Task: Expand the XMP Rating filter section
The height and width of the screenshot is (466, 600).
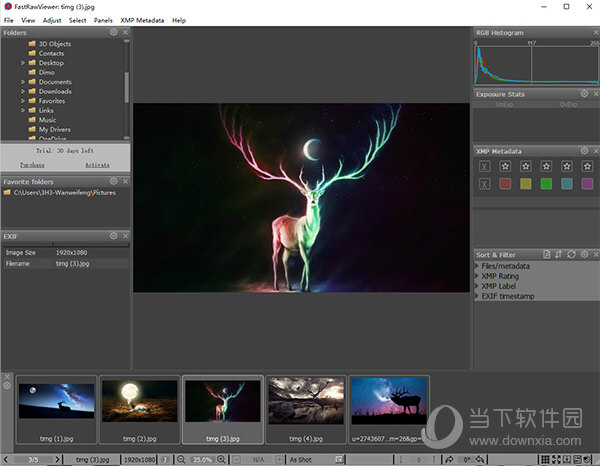Action: 477,275
